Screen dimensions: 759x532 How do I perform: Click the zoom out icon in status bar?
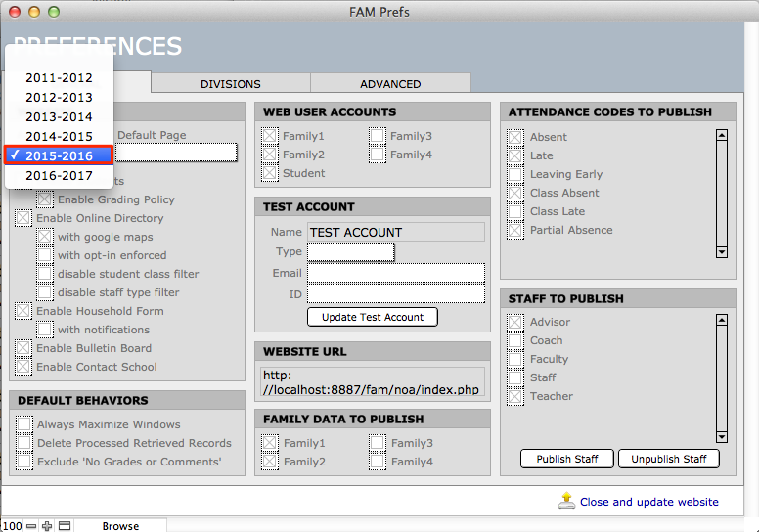tap(31, 526)
